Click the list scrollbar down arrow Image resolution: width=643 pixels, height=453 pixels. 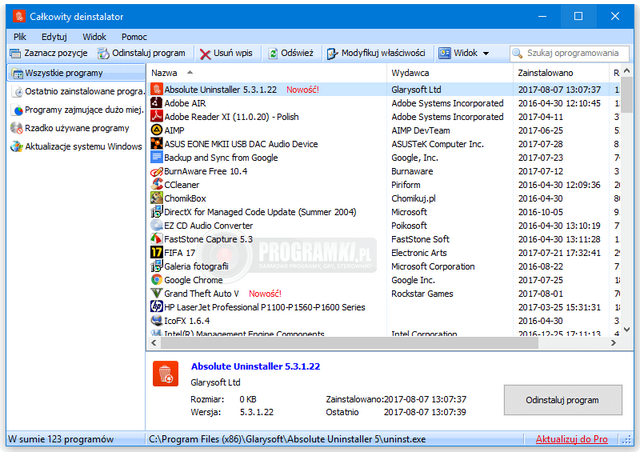coord(627,329)
